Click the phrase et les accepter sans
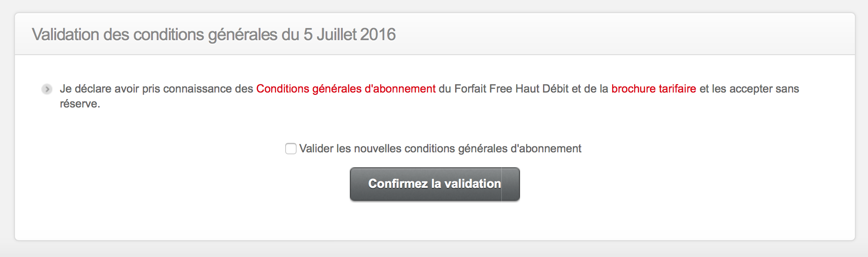The height and width of the screenshot is (257, 868). pos(749,89)
